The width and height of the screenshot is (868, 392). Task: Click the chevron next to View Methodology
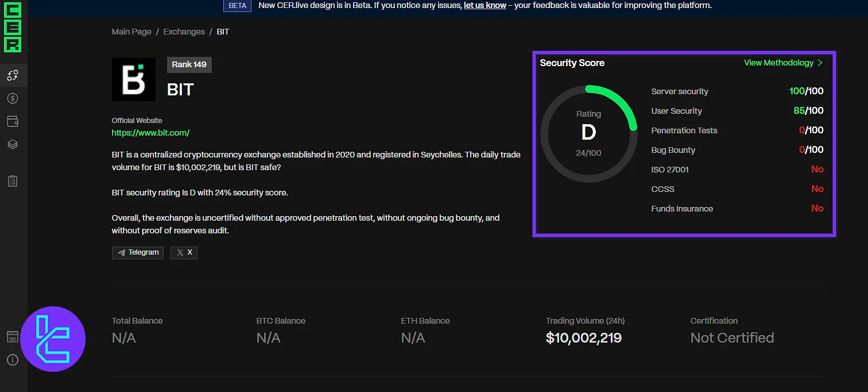(820, 63)
